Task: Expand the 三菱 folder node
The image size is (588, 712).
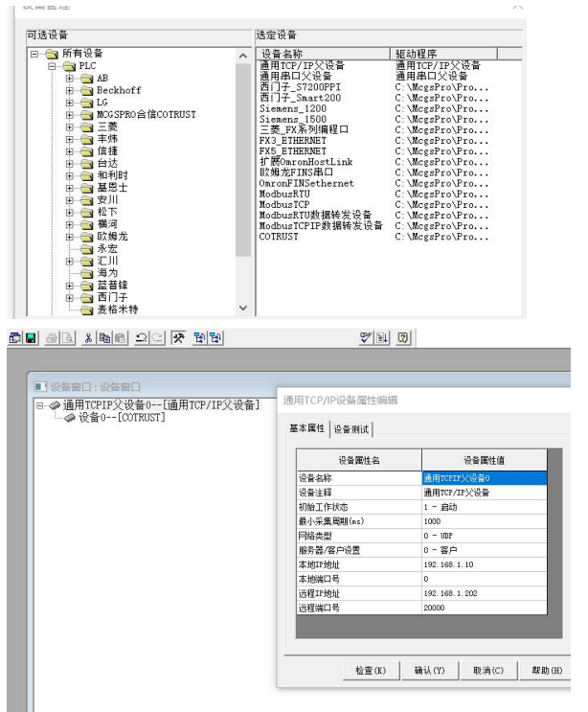Action: 69,127
